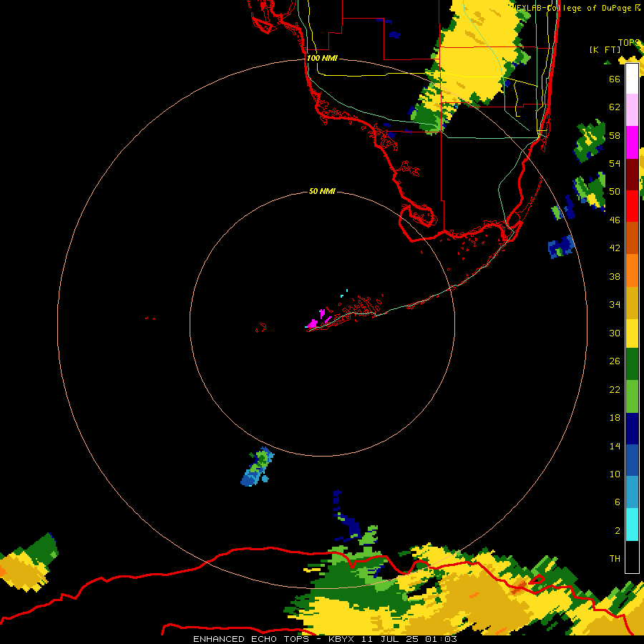Click the 26 value on the legend
The image size is (644, 644).
pos(615,361)
